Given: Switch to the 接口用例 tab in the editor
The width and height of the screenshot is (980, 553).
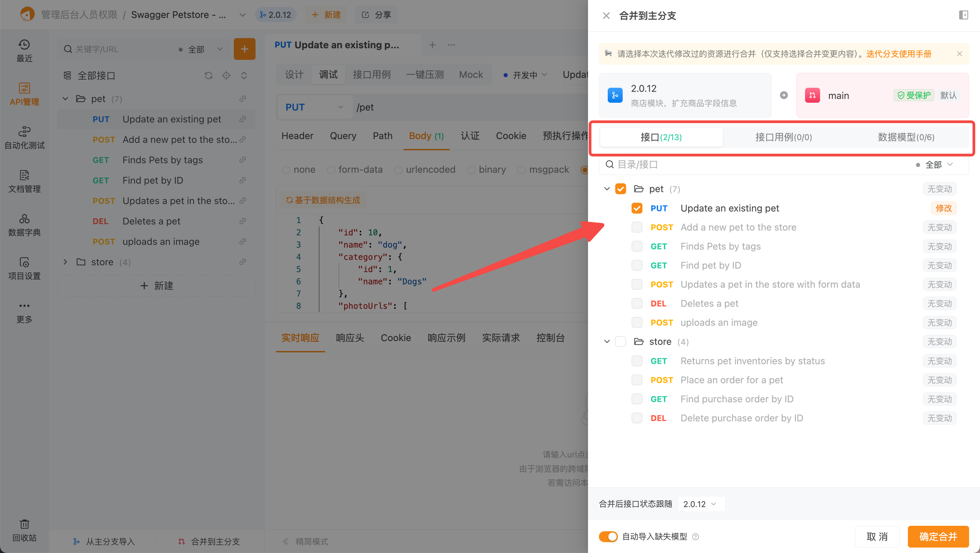Looking at the screenshot, I should point(372,74).
